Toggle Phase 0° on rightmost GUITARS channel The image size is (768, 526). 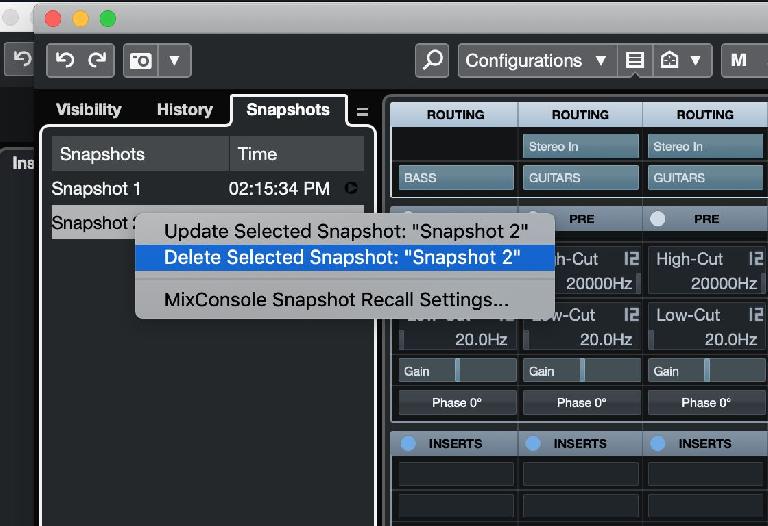coord(706,403)
